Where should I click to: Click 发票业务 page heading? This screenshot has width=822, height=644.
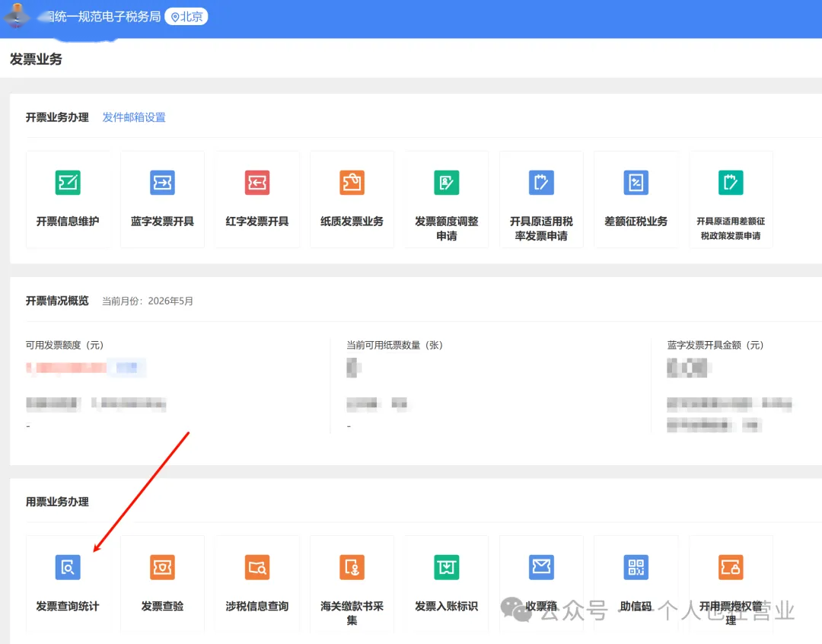coord(37,59)
